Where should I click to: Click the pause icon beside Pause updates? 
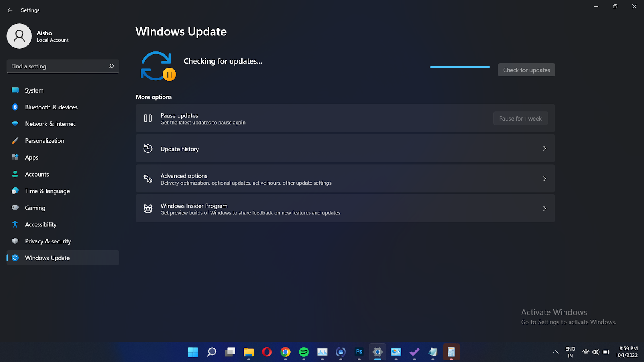148,118
